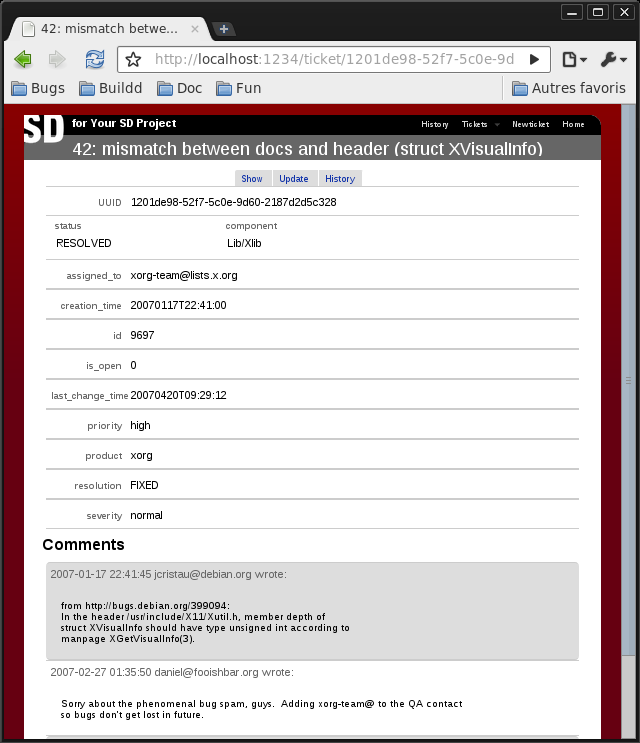This screenshot has height=743, width=640.
Task: Select the Update ticket tab
Action: click(294, 179)
